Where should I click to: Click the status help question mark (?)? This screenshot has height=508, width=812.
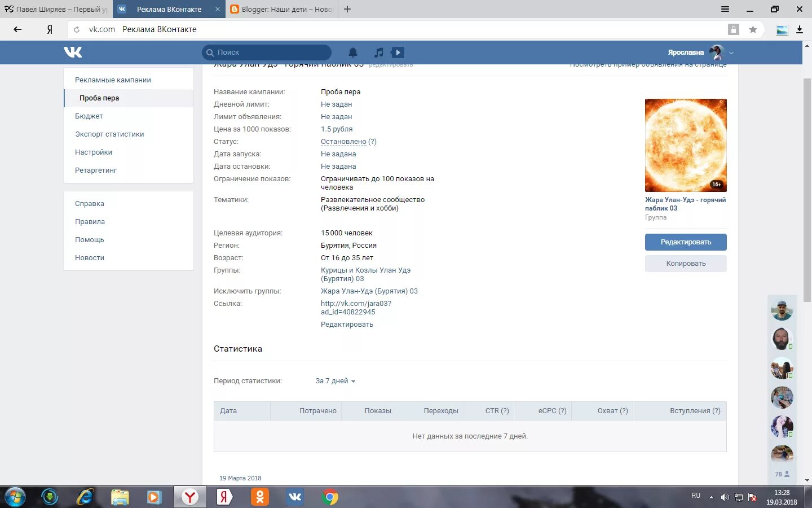[x=372, y=142]
